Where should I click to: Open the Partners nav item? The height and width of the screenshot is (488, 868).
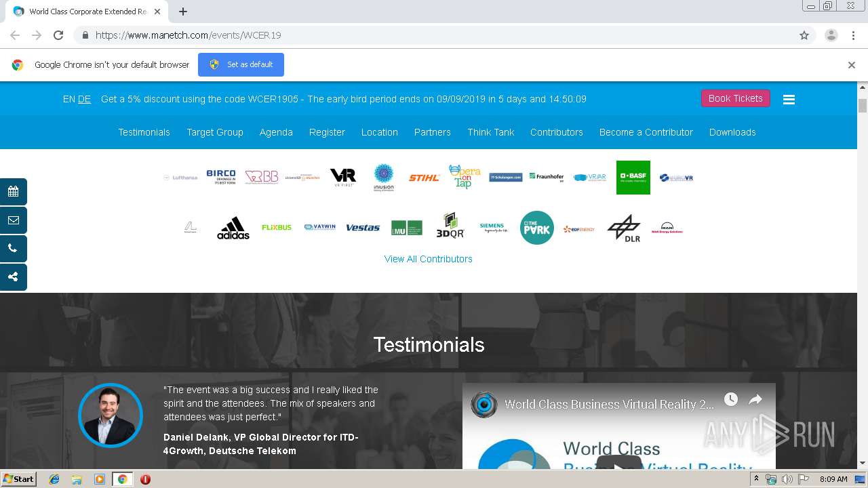point(433,132)
